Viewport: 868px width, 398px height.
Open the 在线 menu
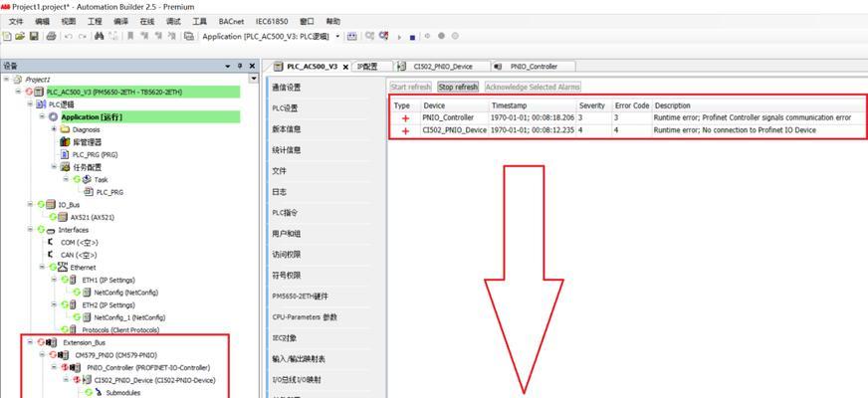[147, 22]
